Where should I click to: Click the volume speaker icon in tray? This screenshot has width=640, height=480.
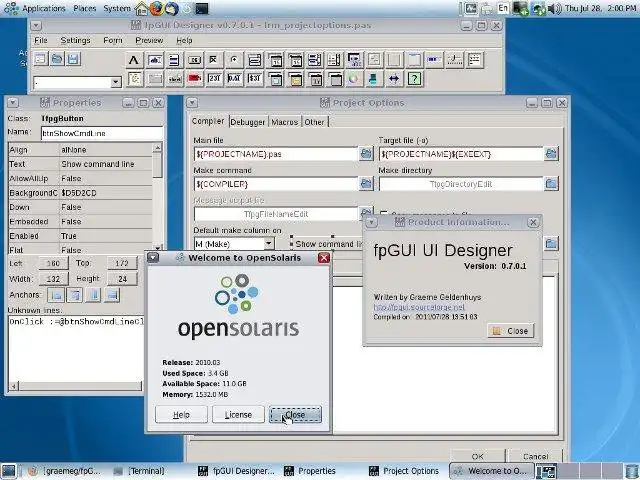pos(554,9)
